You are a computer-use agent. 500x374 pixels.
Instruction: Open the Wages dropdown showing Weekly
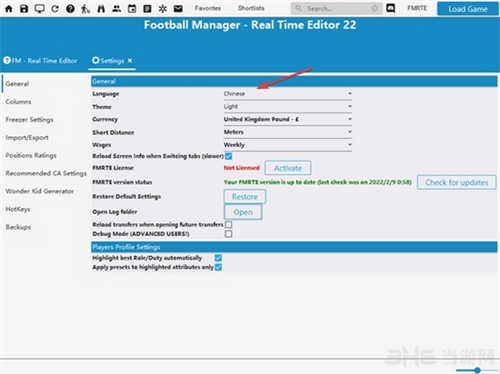(287, 145)
